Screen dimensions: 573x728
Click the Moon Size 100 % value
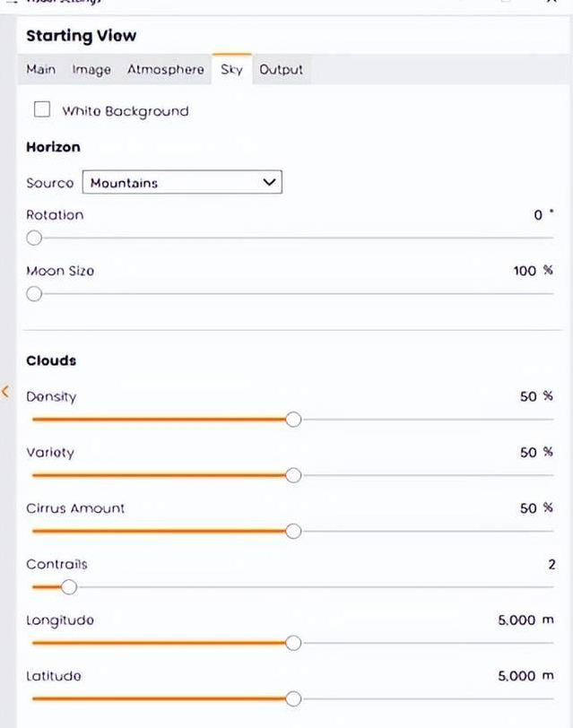[533, 271]
